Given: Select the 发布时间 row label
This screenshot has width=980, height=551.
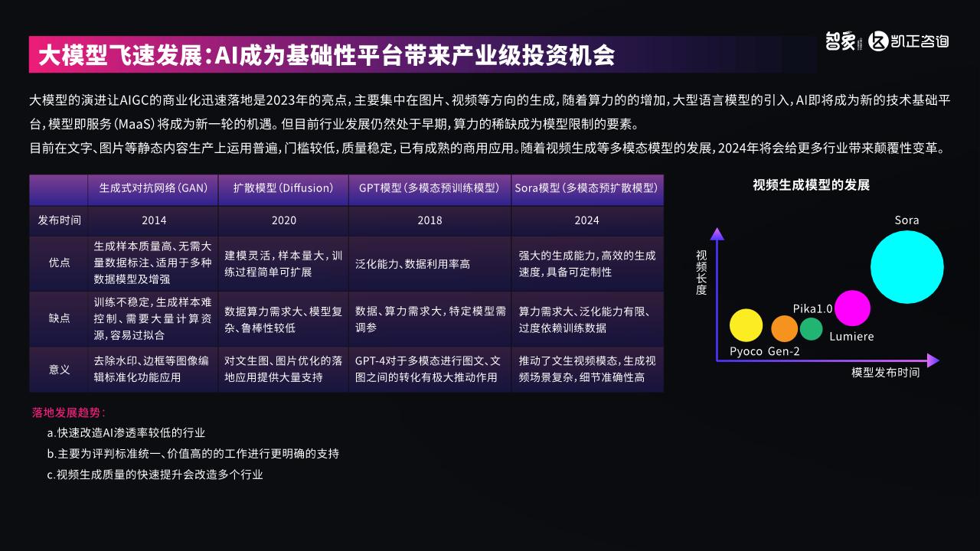Looking at the screenshot, I should (x=59, y=220).
